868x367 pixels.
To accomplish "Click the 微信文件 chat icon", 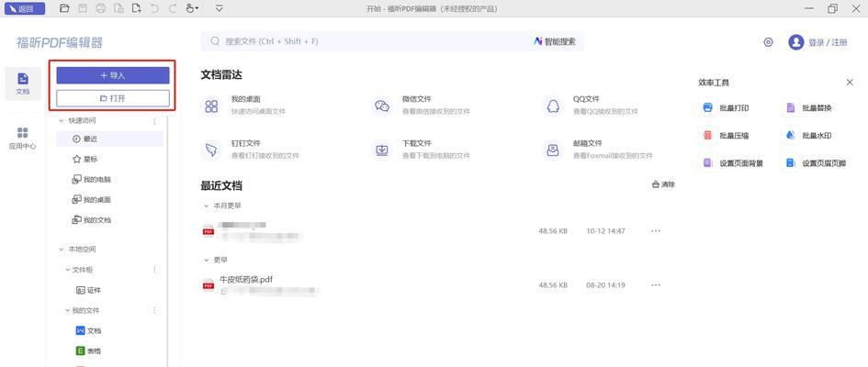I will 382,106.
